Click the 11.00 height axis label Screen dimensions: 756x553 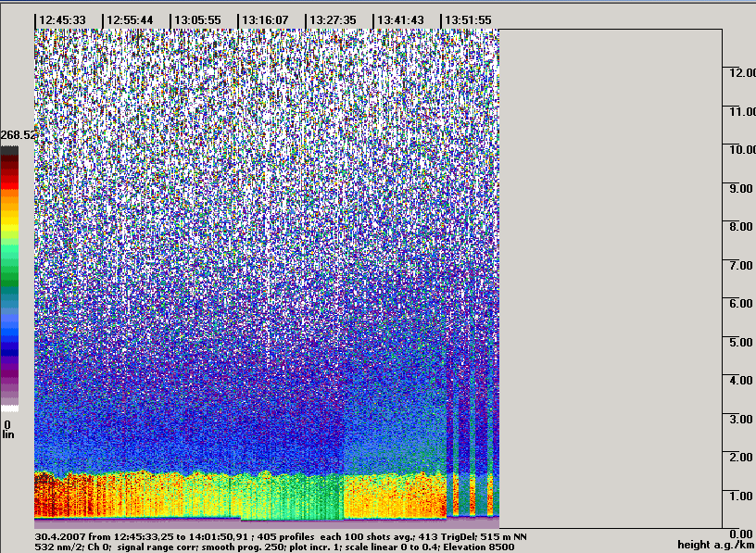pyautogui.click(x=742, y=111)
